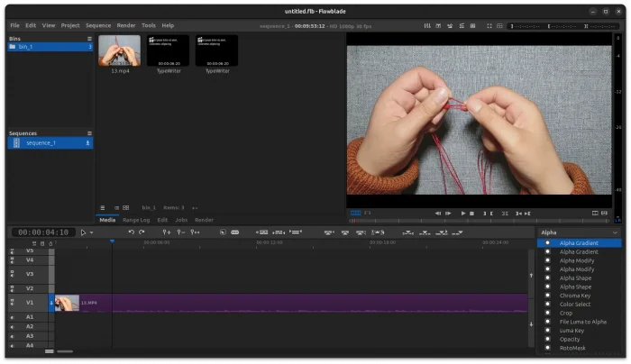Viewport: 631px width, 364px height.
Task: Step one frame backward in the monitor
Action: click(438, 214)
